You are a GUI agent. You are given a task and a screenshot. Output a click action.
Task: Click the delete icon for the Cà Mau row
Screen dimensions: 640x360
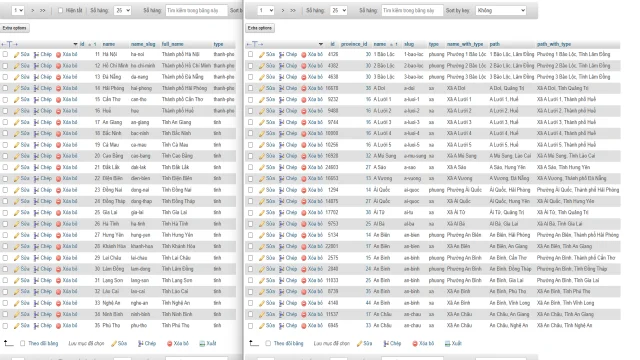coord(58,145)
